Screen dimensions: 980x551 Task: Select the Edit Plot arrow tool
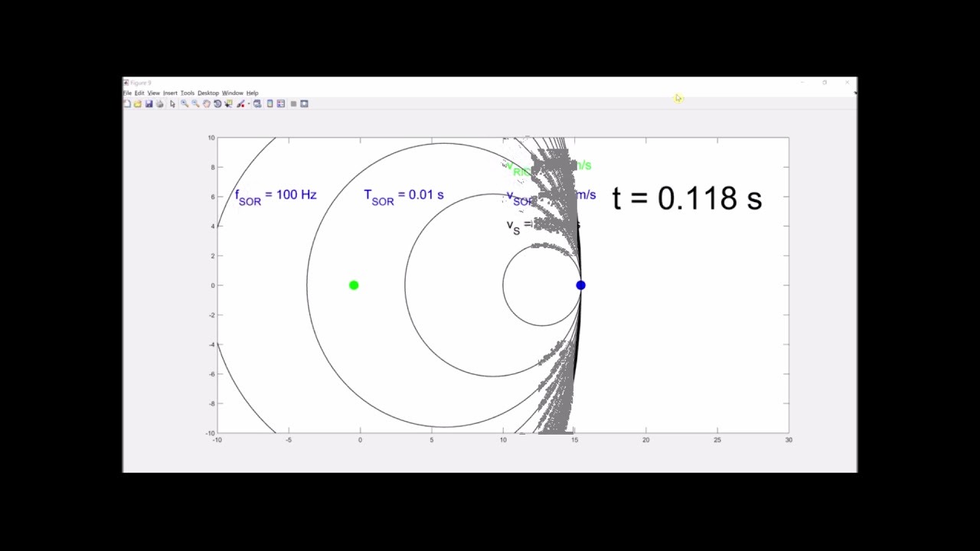click(x=172, y=103)
